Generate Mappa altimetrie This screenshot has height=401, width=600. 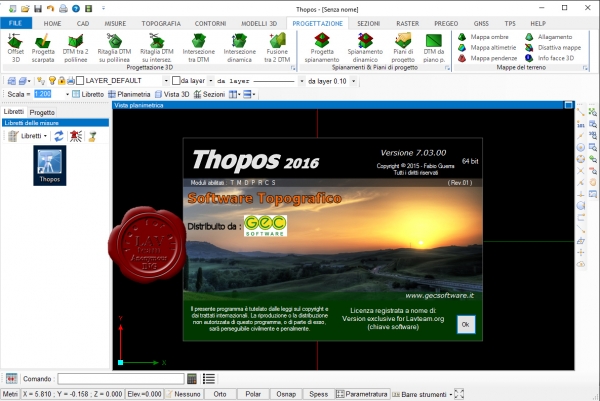pyautogui.click(x=487, y=47)
